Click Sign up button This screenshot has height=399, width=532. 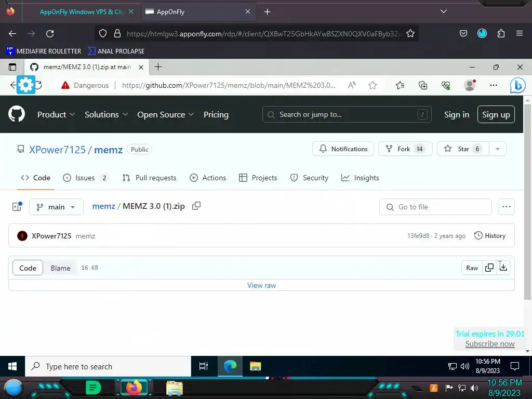[x=496, y=114]
